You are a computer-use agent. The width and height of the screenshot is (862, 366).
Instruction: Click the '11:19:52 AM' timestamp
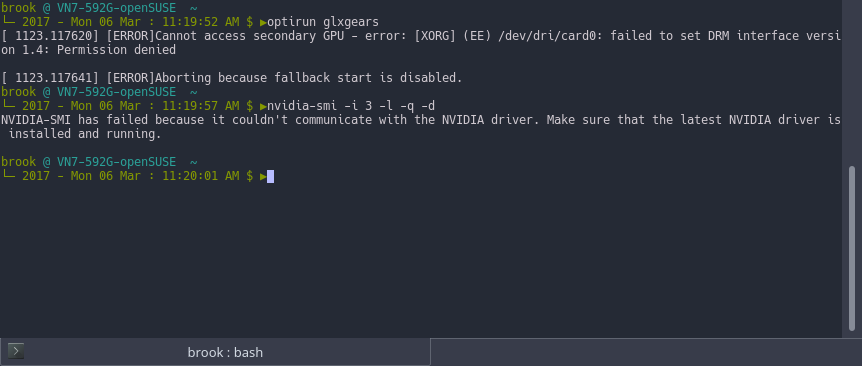coord(201,23)
